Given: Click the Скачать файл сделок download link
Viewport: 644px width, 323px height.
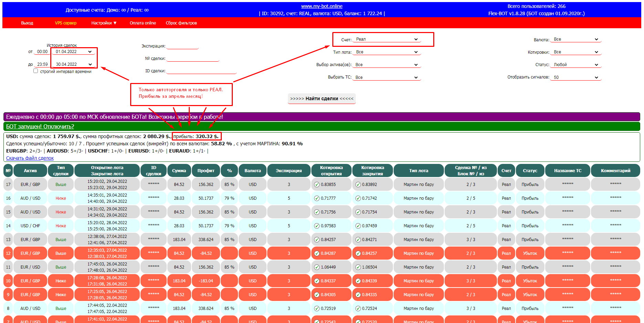Looking at the screenshot, I should pos(30,158).
